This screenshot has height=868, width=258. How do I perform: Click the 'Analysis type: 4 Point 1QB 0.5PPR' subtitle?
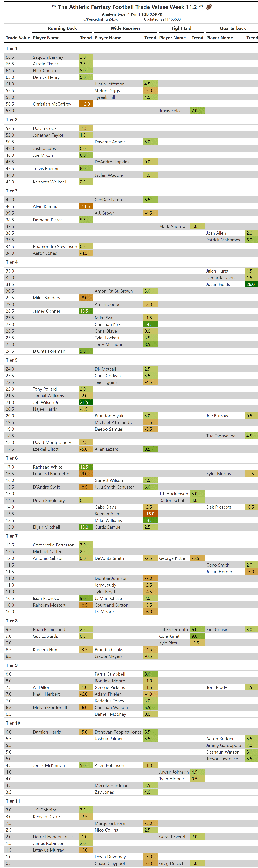[x=132, y=14]
